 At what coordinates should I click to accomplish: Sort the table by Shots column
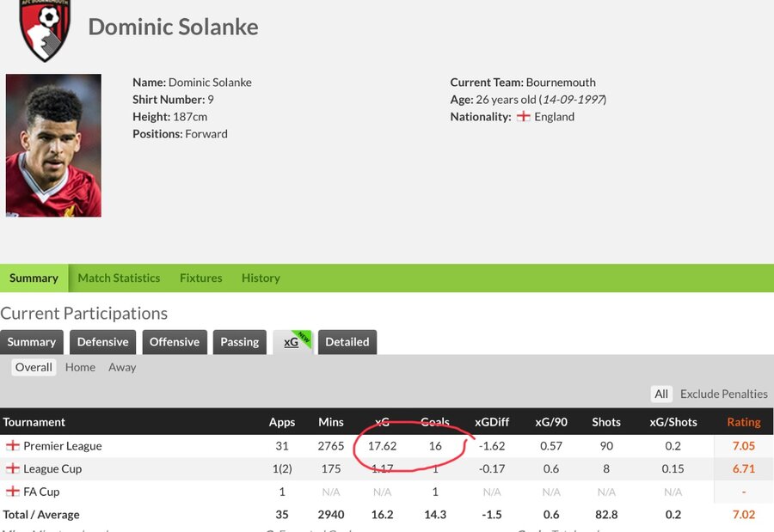tap(606, 422)
